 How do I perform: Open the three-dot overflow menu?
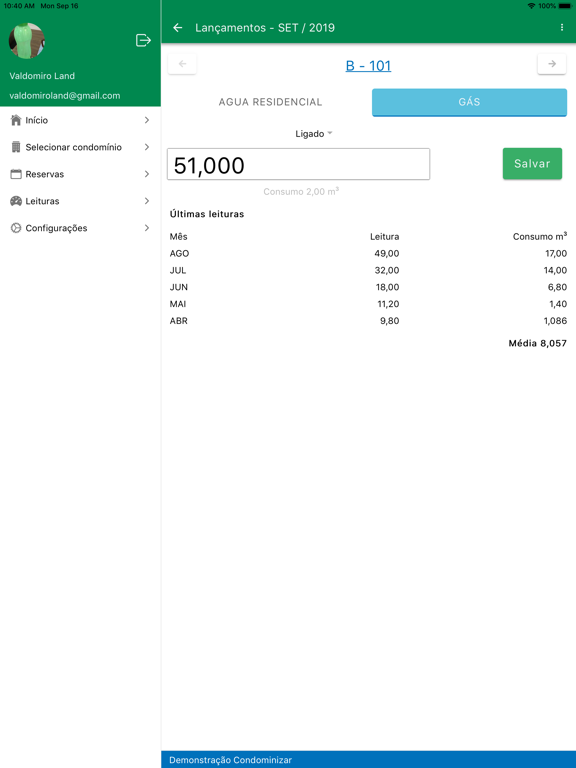tap(561, 28)
